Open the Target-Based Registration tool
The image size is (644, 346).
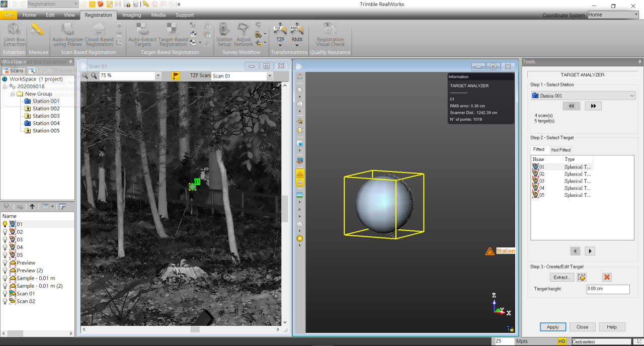(x=173, y=34)
